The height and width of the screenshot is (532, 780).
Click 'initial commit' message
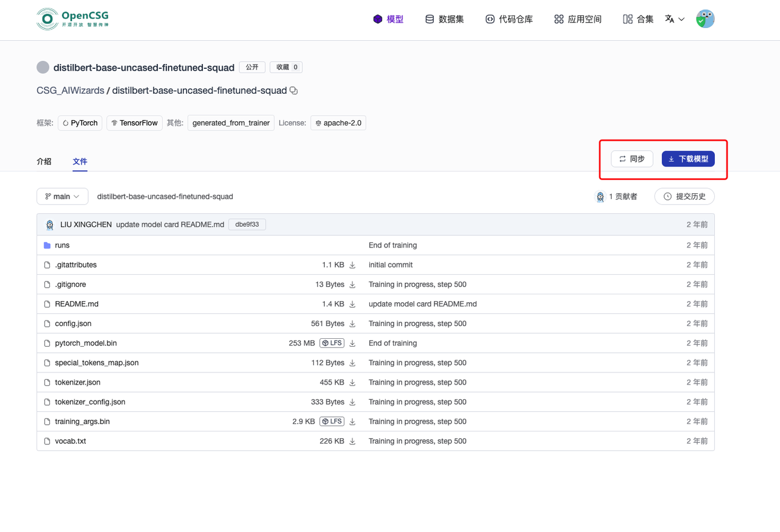391,264
